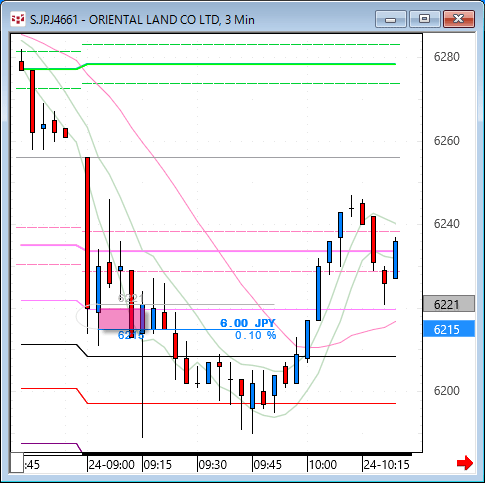485x483 pixels.
Task: Click the 6260 price axis label
Action: (446, 141)
